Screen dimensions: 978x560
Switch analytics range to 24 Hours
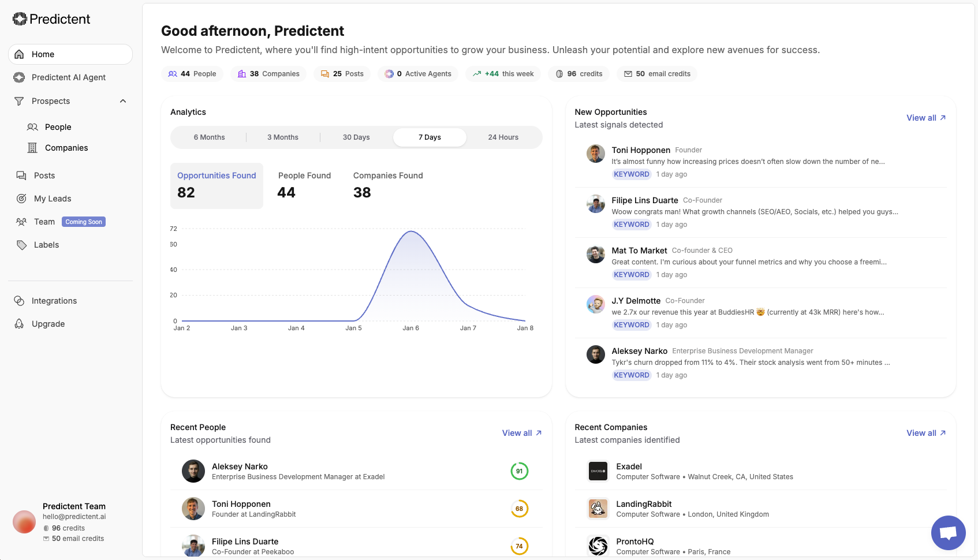click(503, 137)
